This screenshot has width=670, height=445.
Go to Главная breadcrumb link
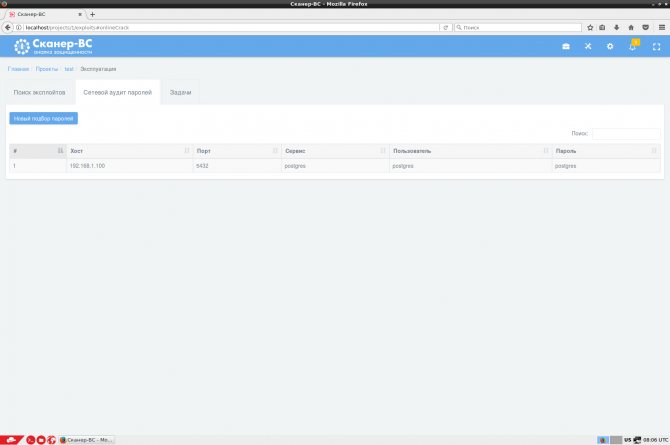[18, 69]
